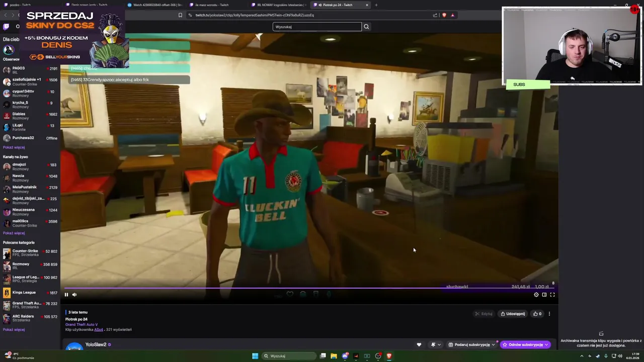644x362 pixels.
Task: Open League of Legends recommended category
Action: point(30,279)
